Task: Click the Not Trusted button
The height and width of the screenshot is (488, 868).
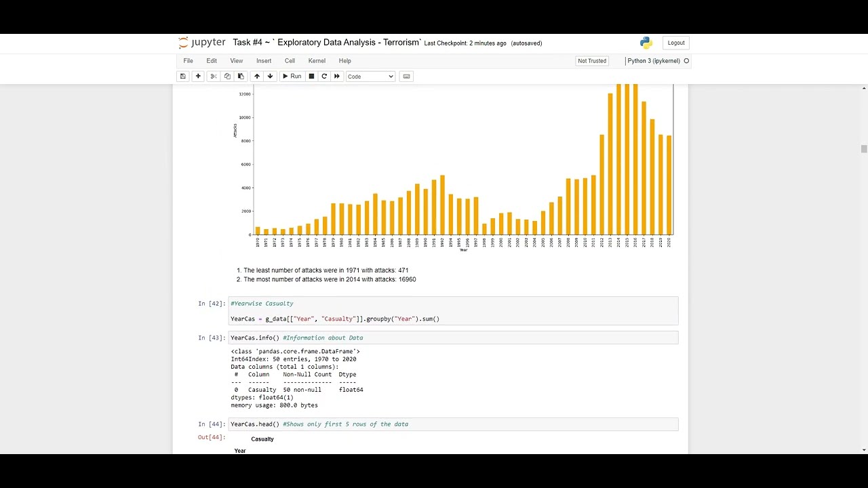Action: coord(592,61)
